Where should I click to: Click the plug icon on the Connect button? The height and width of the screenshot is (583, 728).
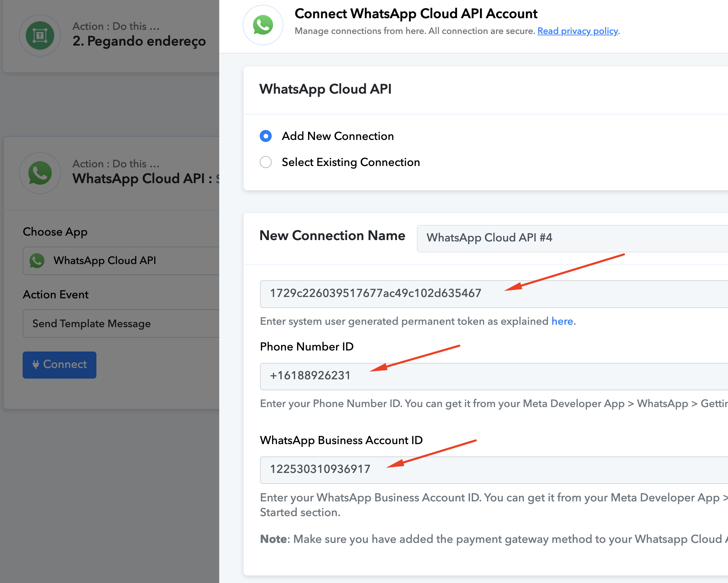click(x=36, y=364)
